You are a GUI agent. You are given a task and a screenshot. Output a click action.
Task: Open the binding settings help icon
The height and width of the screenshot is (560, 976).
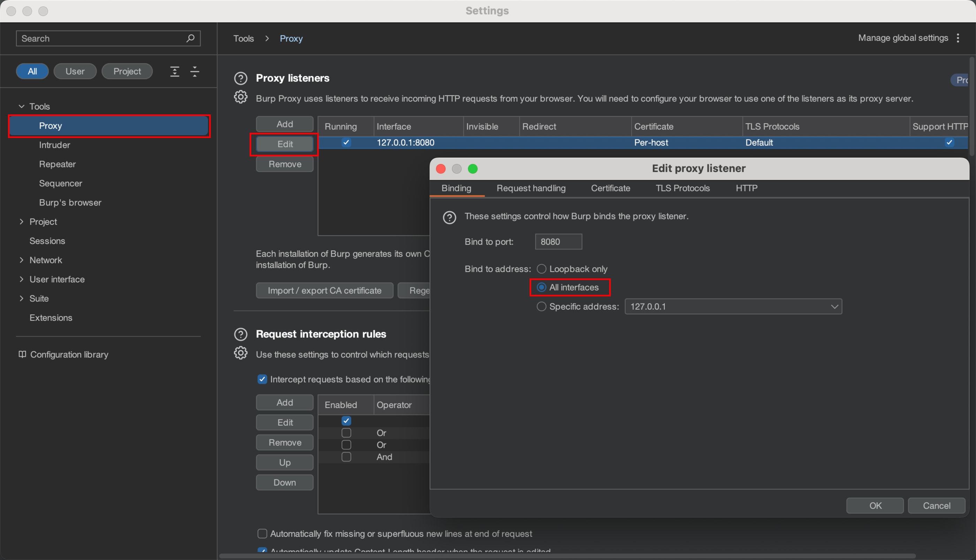click(449, 217)
